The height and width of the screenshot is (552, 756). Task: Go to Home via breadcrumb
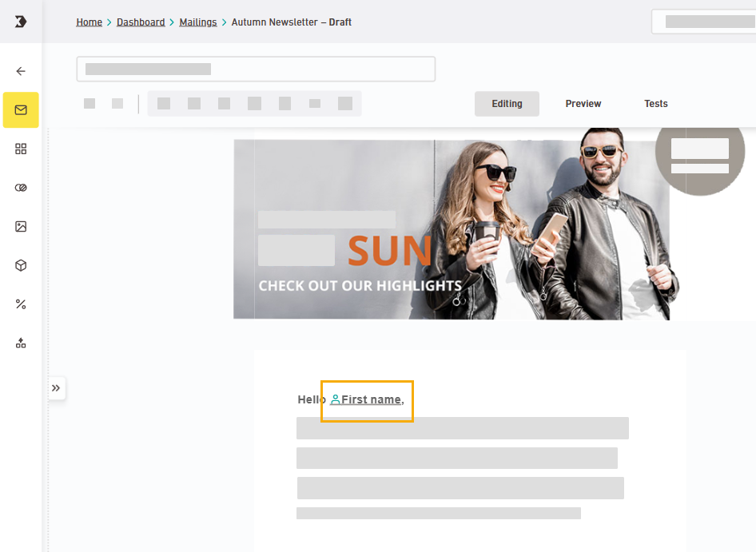(x=89, y=22)
